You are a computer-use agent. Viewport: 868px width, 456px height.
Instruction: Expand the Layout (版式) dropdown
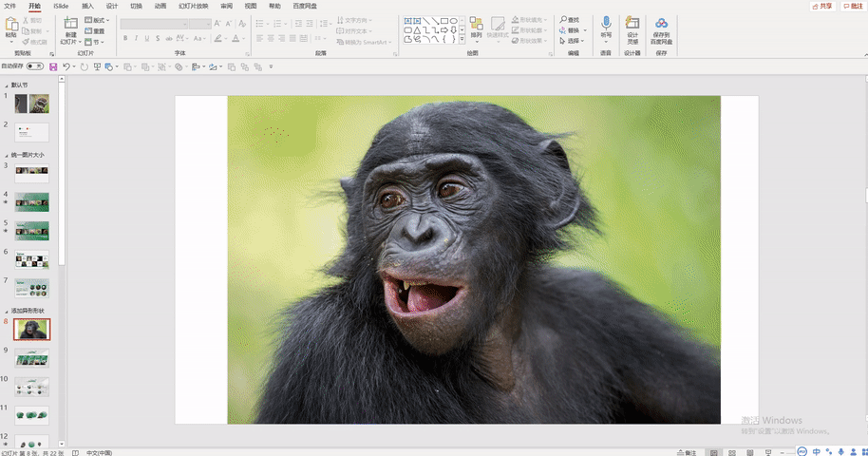(98, 20)
